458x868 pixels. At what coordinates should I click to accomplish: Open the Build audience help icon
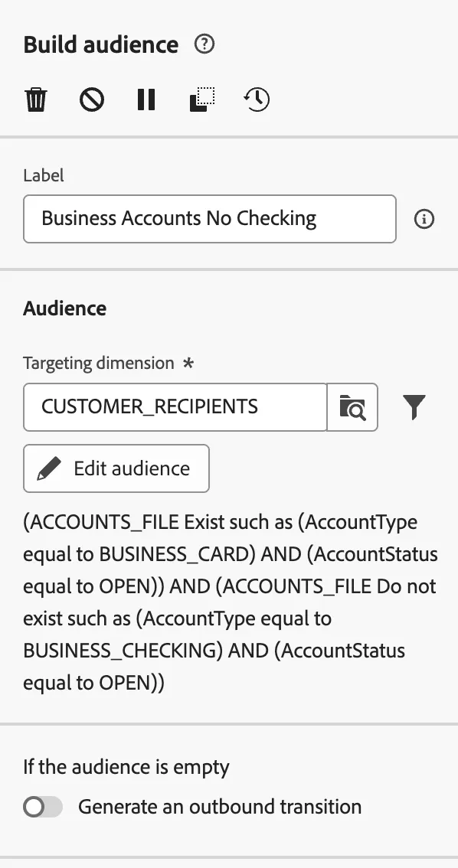[204, 44]
